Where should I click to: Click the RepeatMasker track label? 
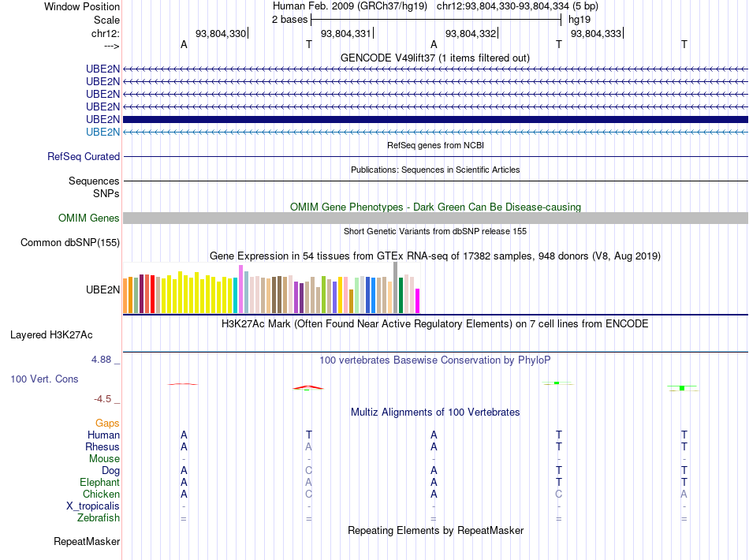point(87,541)
